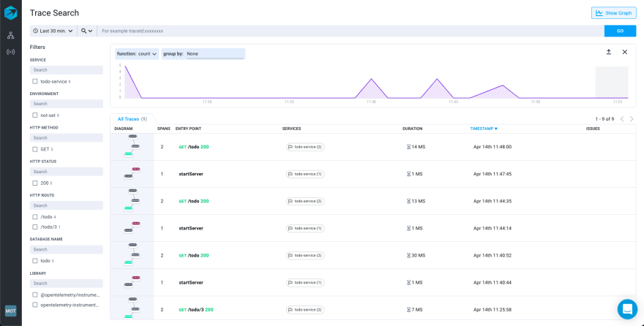
Task: Click the Database Name filter search box
Action: (67, 249)
